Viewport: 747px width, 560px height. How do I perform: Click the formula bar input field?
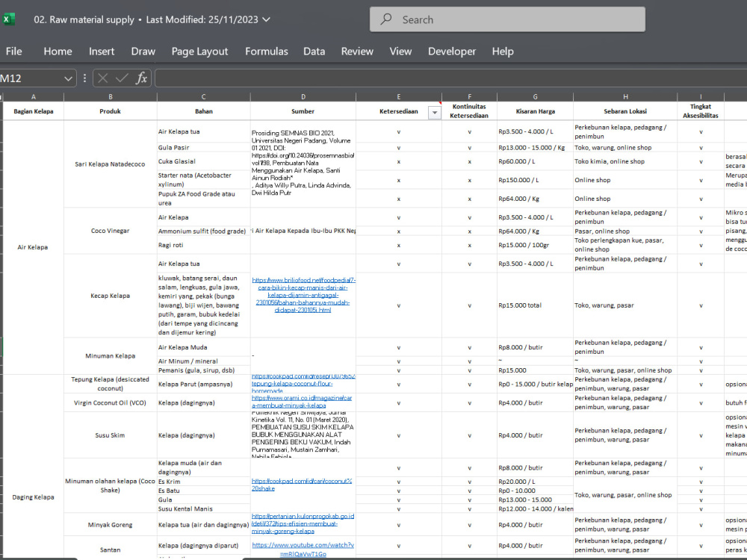[x=450, y=78]
